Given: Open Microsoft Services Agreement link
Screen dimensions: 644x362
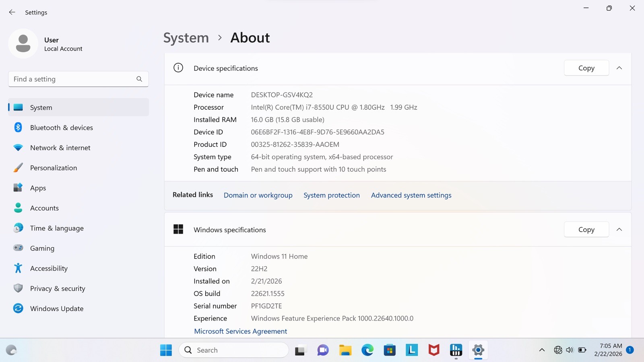Looking at the screenshot, I should [x=241, y=331].
